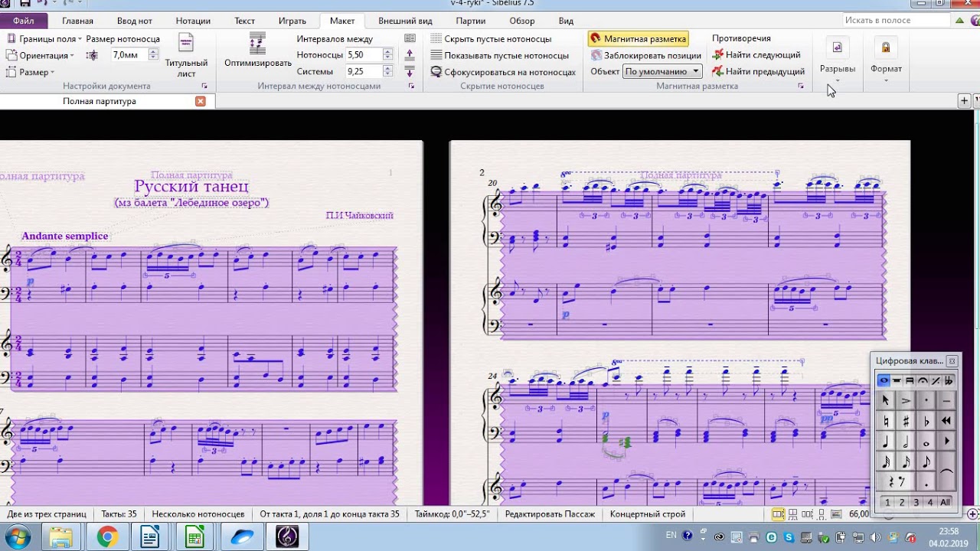Select voice 3 on the keypad
Screen dimensions: 980x551
[x=916, y=503]
